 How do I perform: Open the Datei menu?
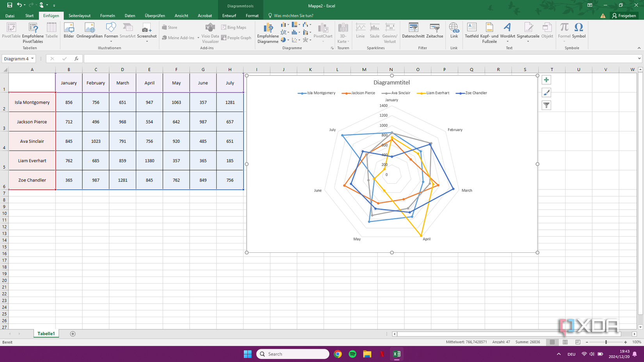(9, 16)
